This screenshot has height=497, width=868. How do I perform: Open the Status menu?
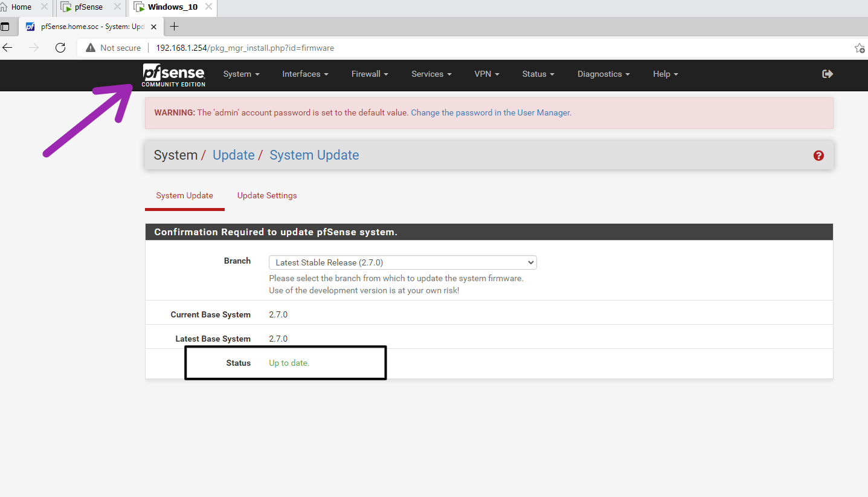[538, 74]
